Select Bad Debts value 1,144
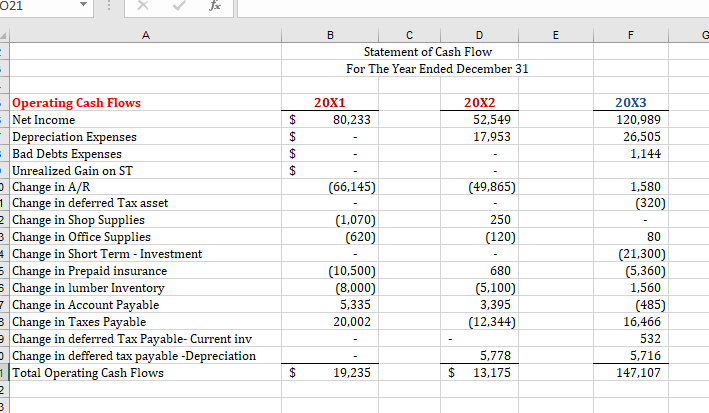The width and height of the screenshot is (709, 413). point(631,154)
